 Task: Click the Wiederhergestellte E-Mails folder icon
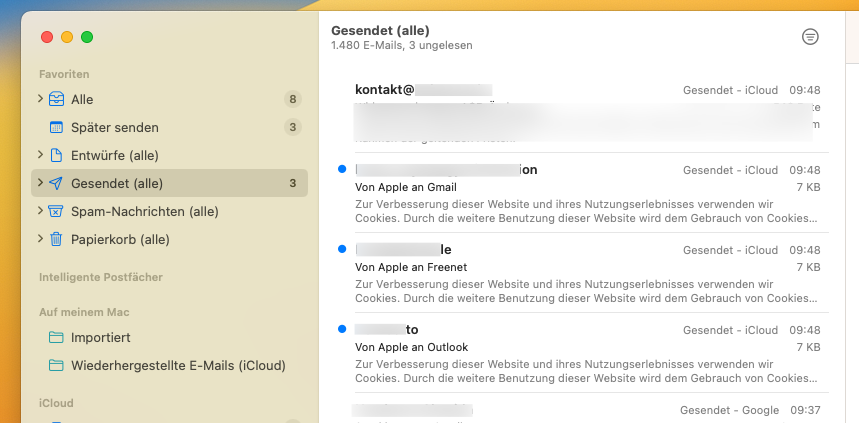point(57,365)
